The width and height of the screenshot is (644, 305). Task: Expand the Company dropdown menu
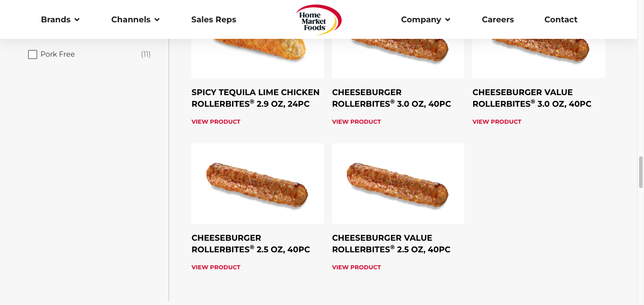point(425,20)
